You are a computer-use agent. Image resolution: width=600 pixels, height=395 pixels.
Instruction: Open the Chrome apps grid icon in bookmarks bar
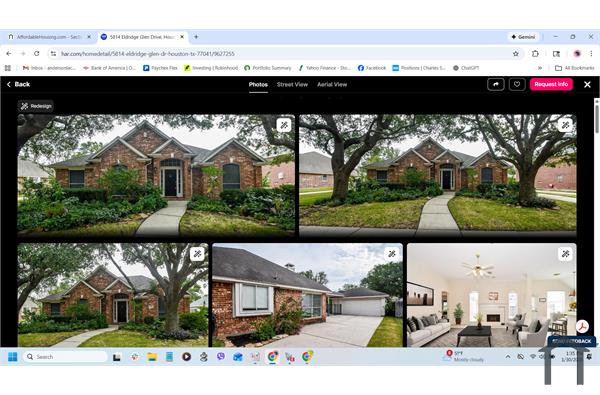8,68
